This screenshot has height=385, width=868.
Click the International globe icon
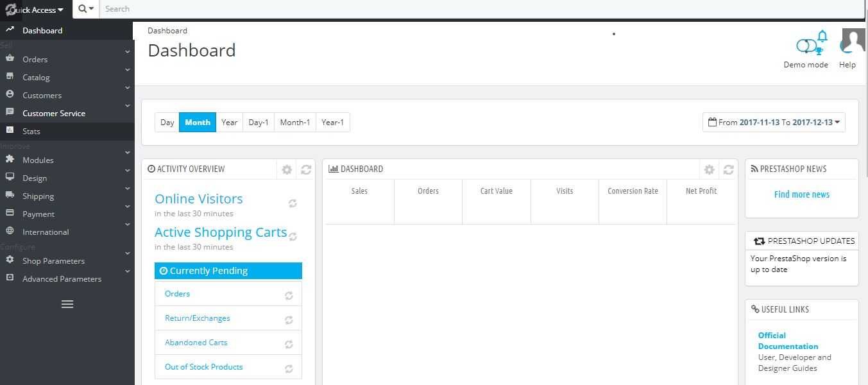(10, 231)
